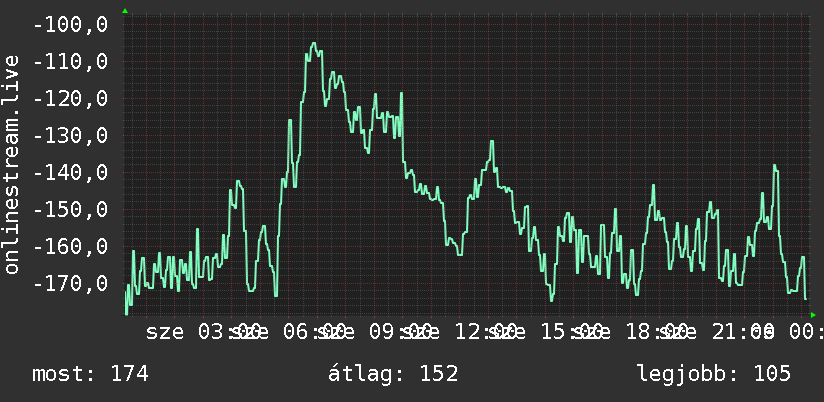The width and height of the screenshot is (824, 402).
Task: Click the 'átlag: 152' average value
Action: coord(393,374)
